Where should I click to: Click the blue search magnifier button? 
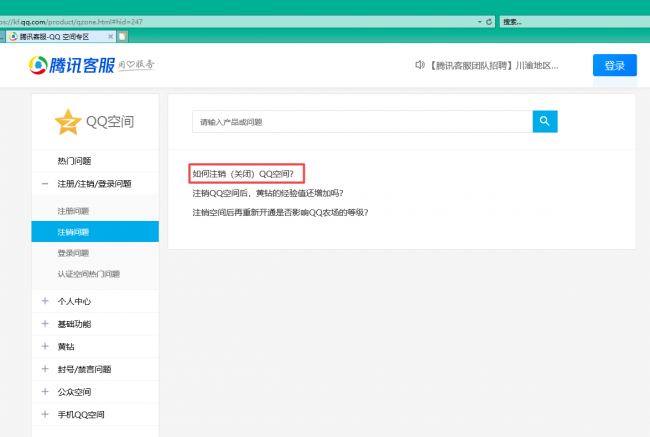point(545,121)
